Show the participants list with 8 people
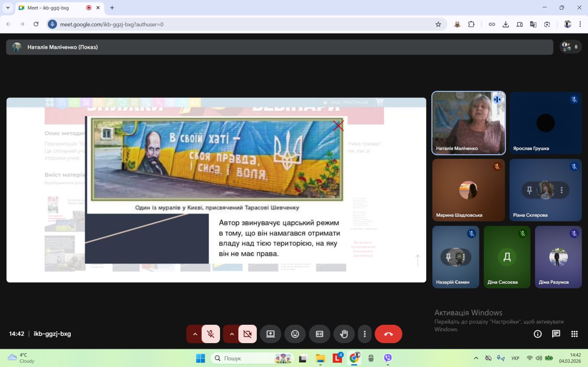The height and width of the screenshot is (367, 588). click(570, 47)
